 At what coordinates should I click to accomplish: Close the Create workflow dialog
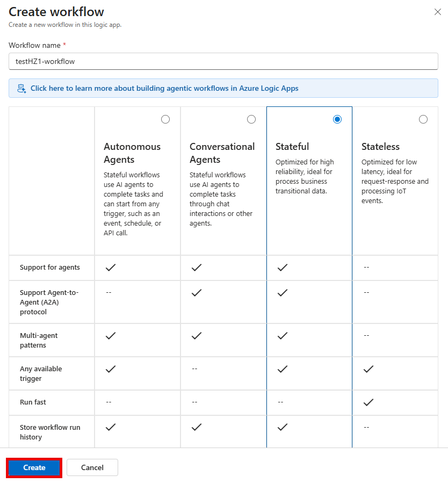[438, 12]
